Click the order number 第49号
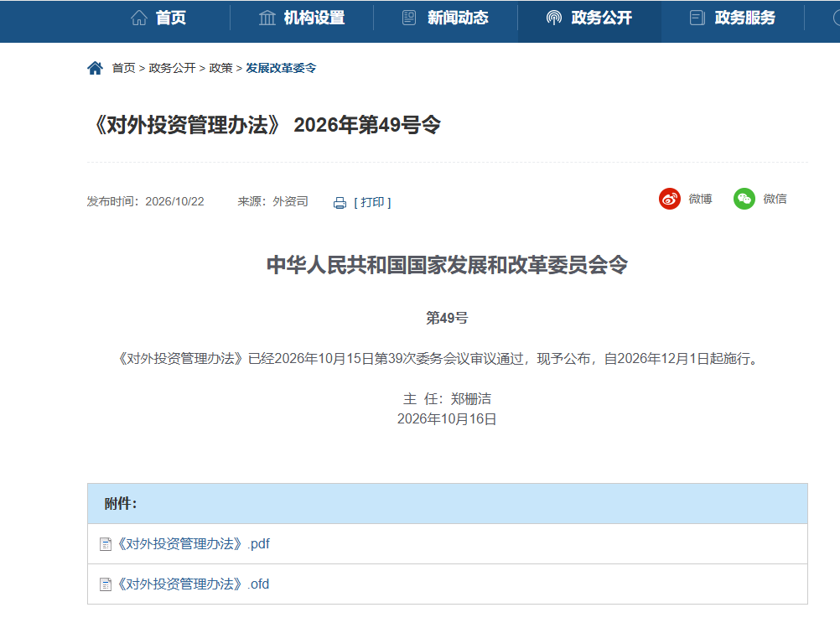 448,318
